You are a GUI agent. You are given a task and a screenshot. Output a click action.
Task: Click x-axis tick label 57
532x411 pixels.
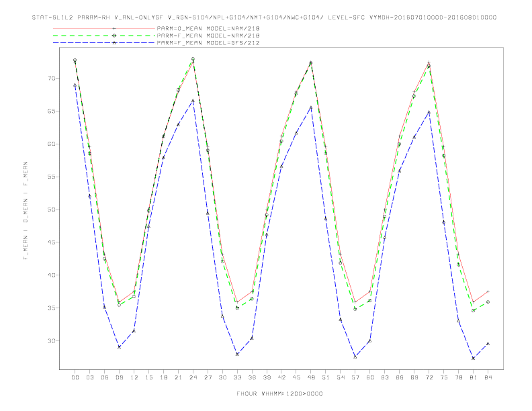pyautogui.click(x=355, y=377)
